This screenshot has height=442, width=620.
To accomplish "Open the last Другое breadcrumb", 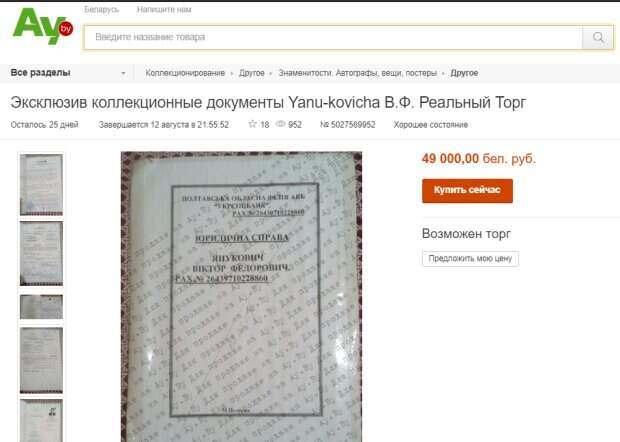I will point(464,73).
